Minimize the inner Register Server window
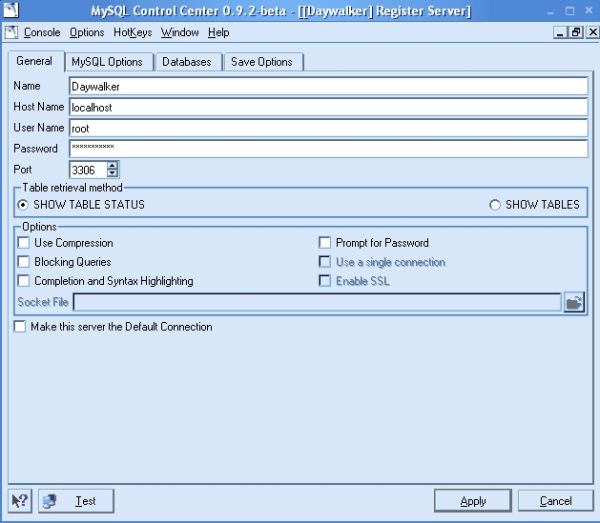The image size is (600, 523). click(x=560, y=32)
